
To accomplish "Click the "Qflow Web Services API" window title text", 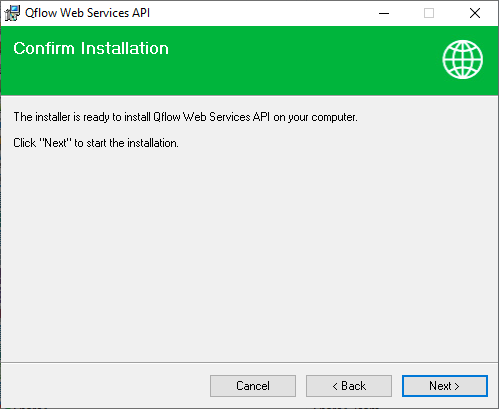I will 87,13.
